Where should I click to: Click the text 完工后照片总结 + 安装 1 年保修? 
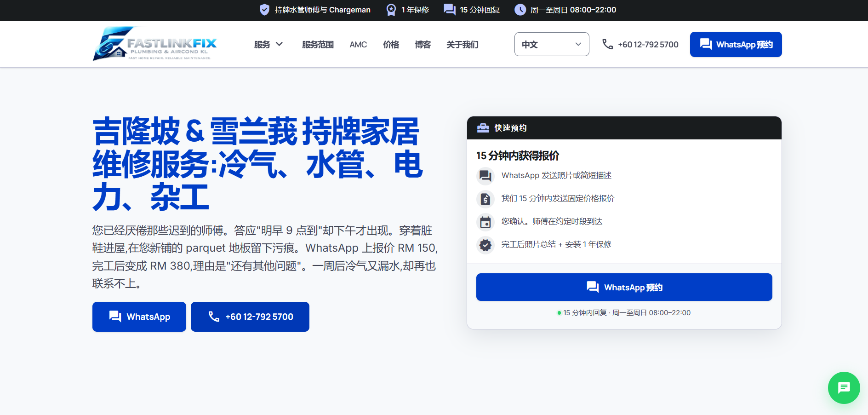click(556, 244)
